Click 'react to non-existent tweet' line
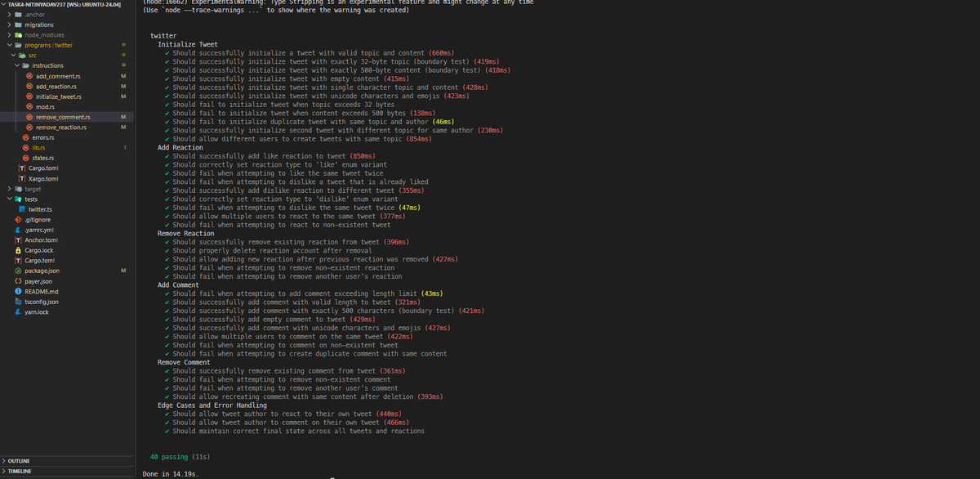Viewport: 980px width, 479px height. coord(278,225)
